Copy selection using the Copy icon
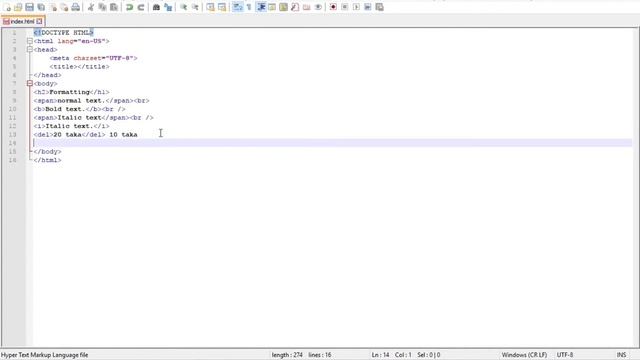The width and height of the screenshot is (640, 360). (x=102, y=7)
